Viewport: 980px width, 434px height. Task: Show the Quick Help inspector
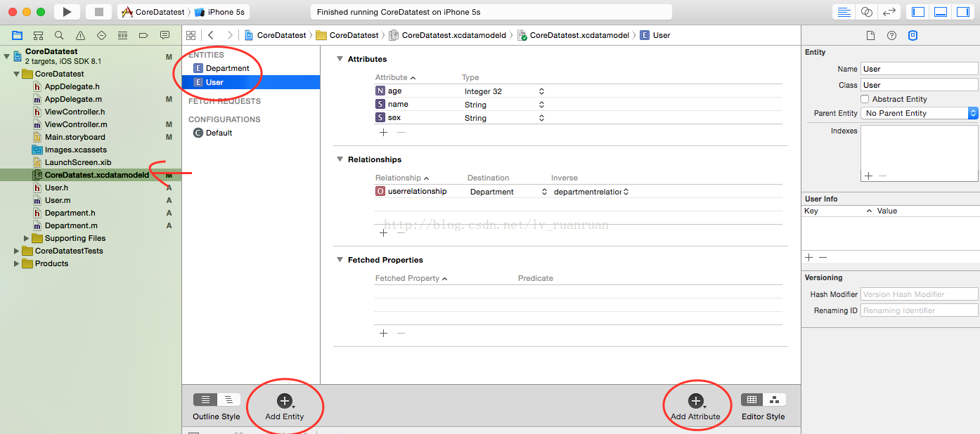pyautogui.click(x=891, y=35)
